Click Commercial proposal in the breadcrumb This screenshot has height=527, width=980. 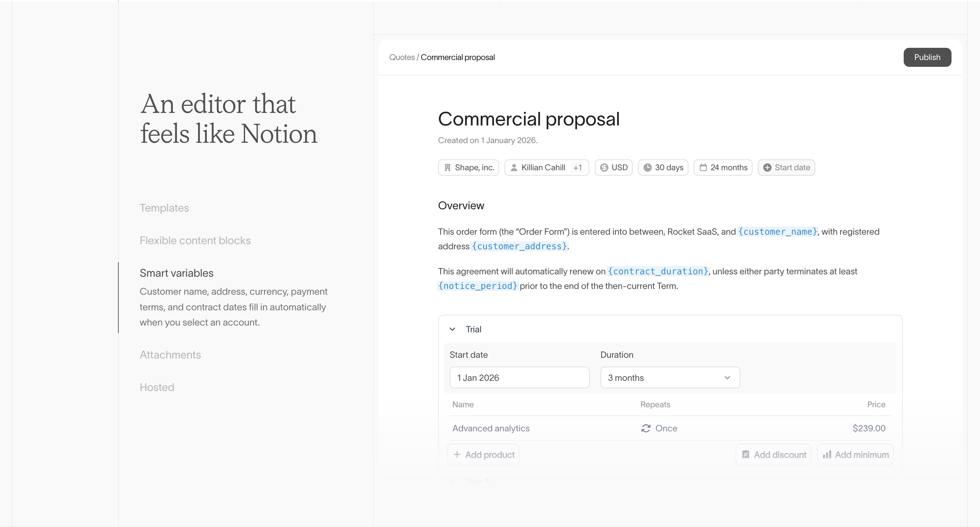[x=458, y=57]
